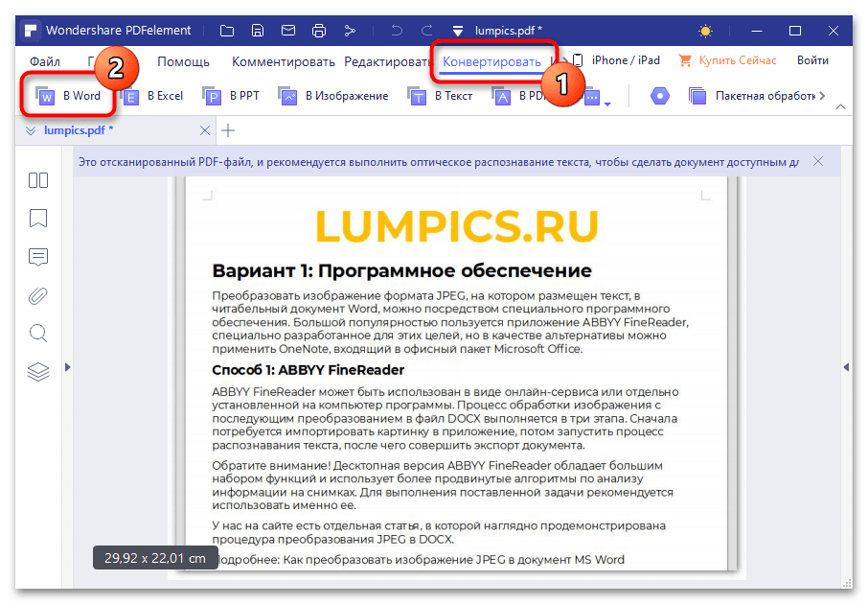
Task: Open the quick access customize dropdown arrow
Action: [x=457, y=31]
